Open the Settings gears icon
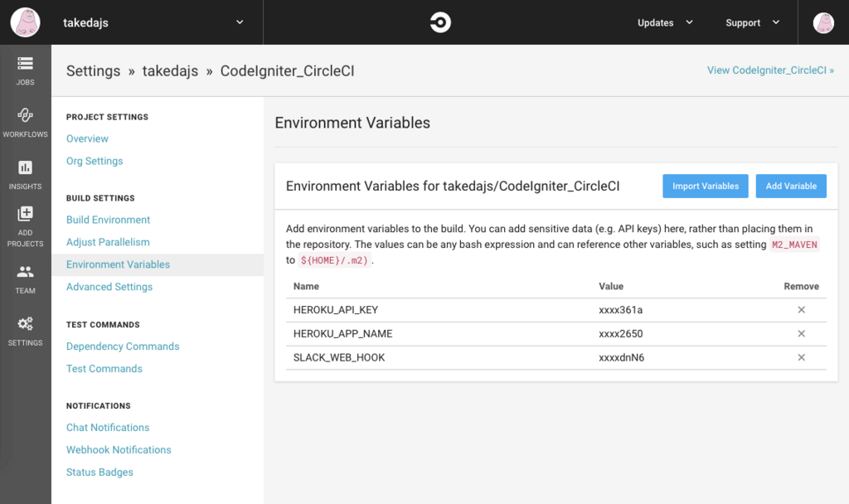 pyautogui.click(x=25, y=324)
